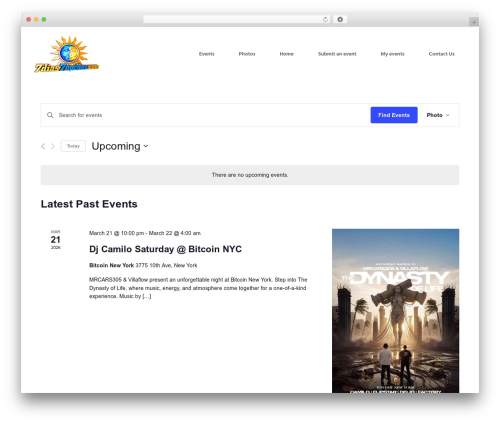Click the no upcoming events notice

(250, 175)
